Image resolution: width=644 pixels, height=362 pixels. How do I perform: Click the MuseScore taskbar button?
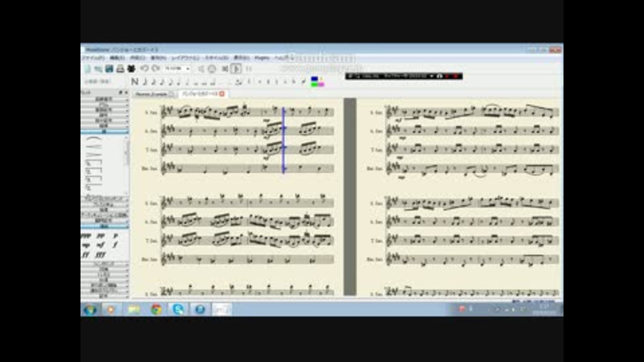click(x=222, y=310)
